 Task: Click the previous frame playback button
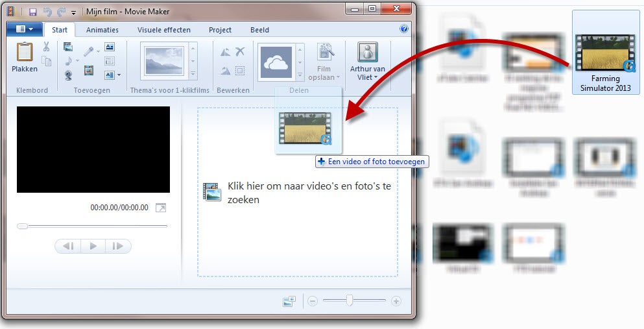click(68, 246)
